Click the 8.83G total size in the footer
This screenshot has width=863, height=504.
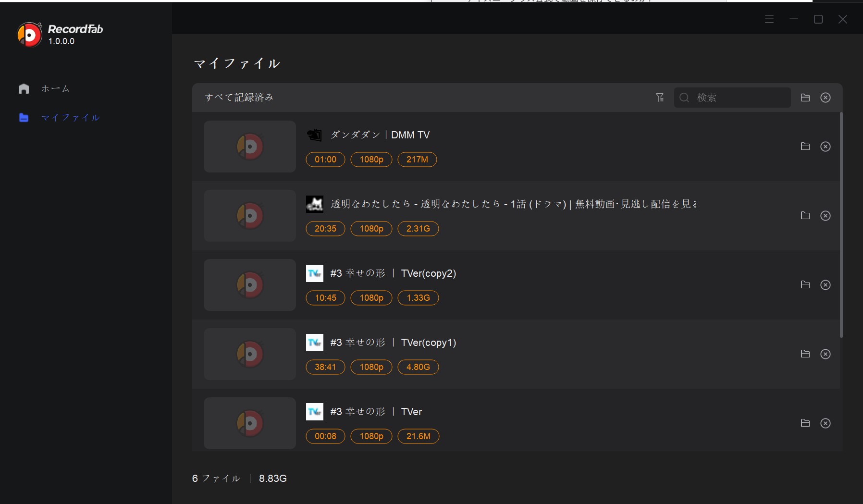[273, 479]
